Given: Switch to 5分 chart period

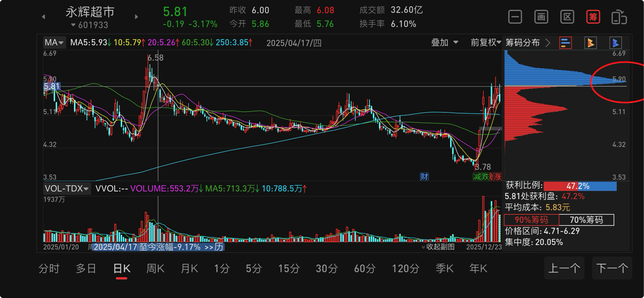Looking at the screenshot, I should point(254,269).
